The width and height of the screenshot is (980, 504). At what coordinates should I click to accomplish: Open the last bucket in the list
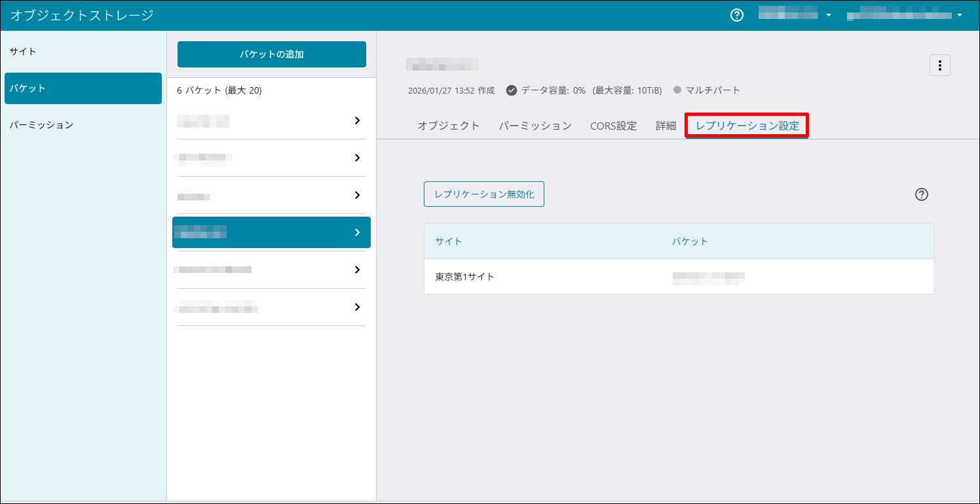[357, 307]
